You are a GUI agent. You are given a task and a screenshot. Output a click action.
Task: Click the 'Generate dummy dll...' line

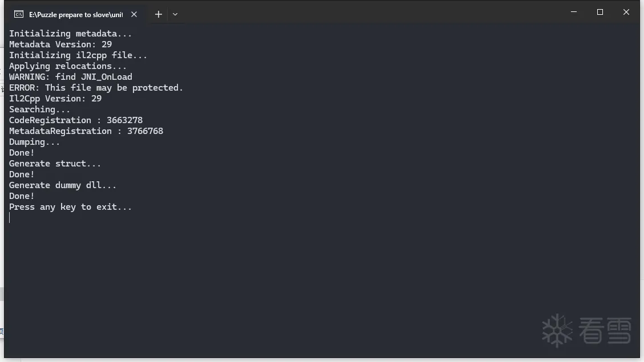click(x=63, y=185)
